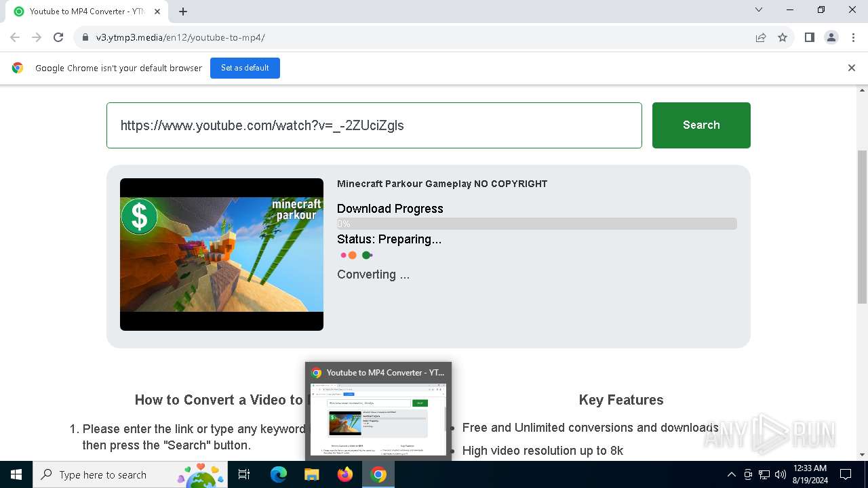The height and width of the screenshot is (488, 868).
Task: Open Microsoft Edge from the taskbar
Action: [x=279, y=474]
